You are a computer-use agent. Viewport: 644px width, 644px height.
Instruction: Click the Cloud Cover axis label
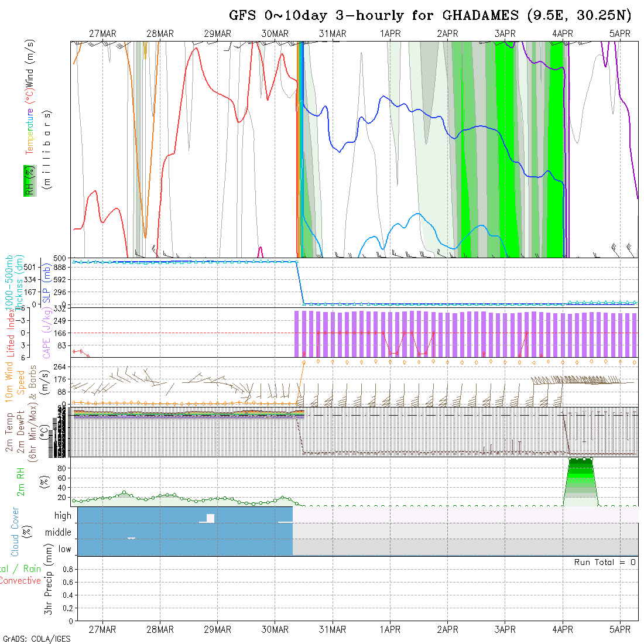15,532
